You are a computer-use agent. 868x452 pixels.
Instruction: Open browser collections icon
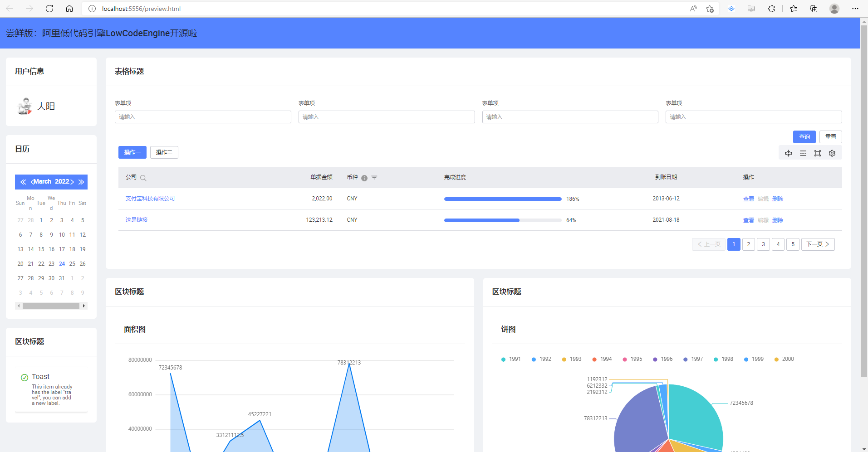point(814,9)
